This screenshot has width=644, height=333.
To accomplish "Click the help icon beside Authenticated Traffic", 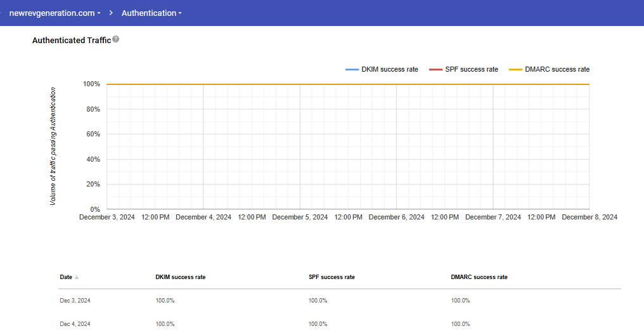I will point(115,40).
